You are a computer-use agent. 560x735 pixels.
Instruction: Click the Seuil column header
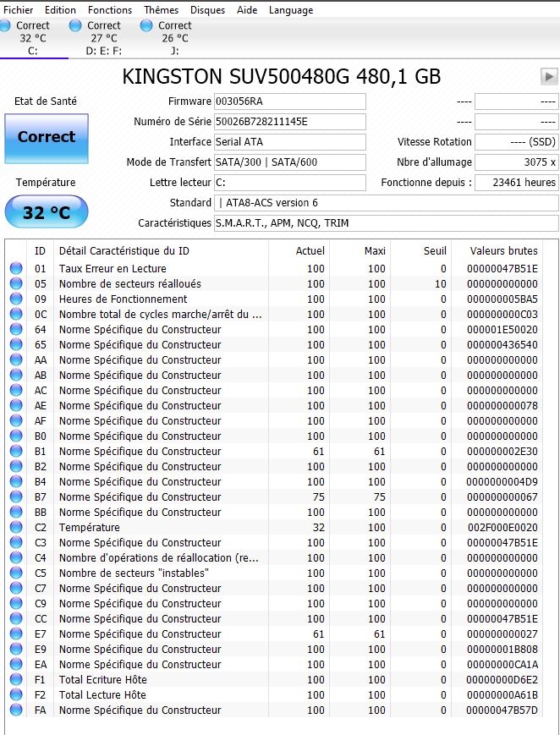click(x=435, y=251)
